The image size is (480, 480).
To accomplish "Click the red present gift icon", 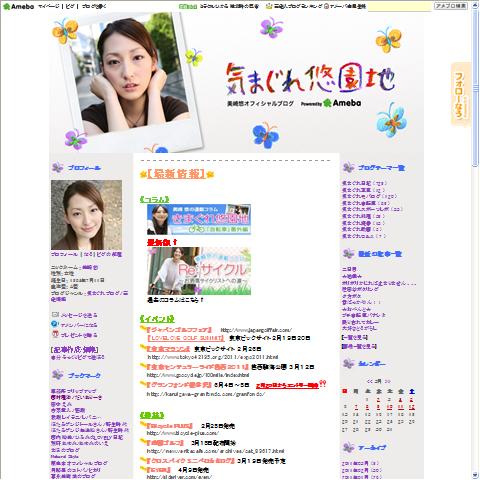I will (55, 334).
